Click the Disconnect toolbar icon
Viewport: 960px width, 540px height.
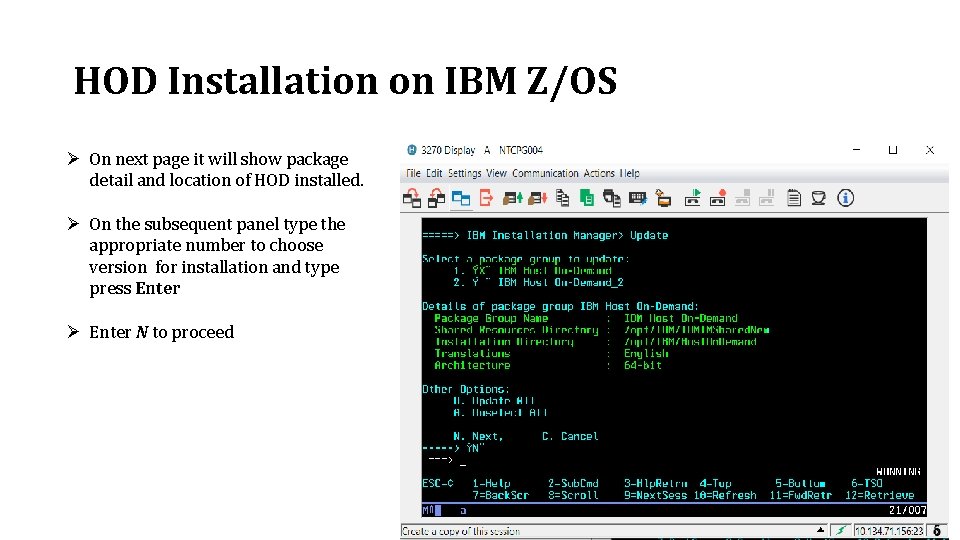point(437,198)
